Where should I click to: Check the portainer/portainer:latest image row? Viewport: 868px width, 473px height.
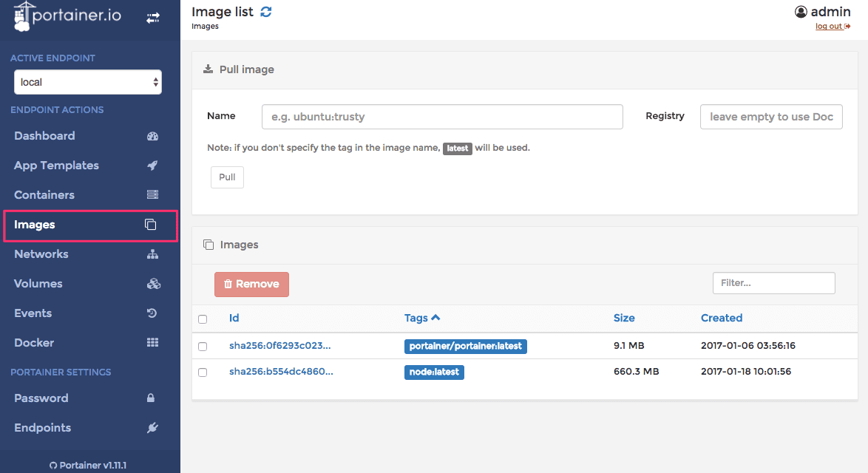pyautogui.click(x=203, y=346)
